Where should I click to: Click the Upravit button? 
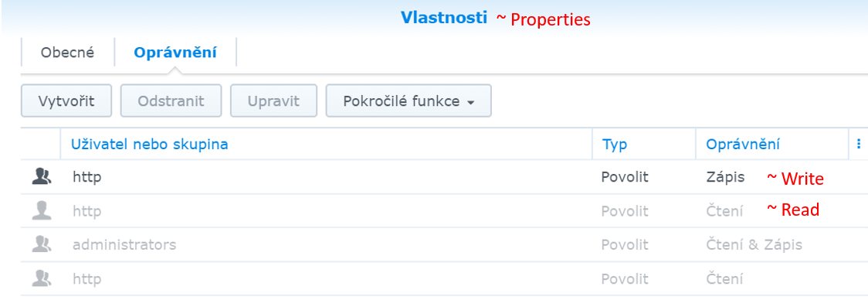273,101
